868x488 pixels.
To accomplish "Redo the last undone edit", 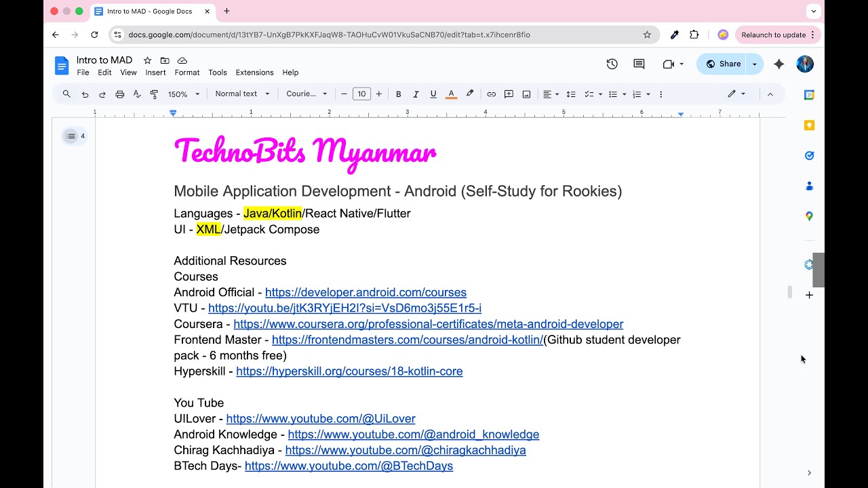I will (x=102, y=94).
